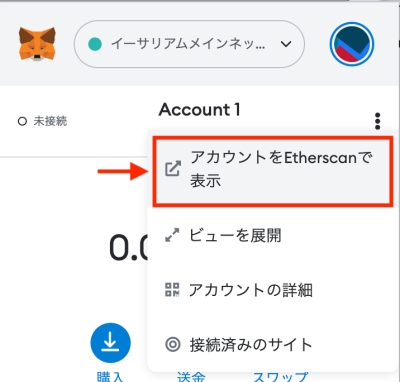Click the external link icon beside Etherscan
The width and height of the screenshot is (400, 382).
click(x=173, y=168)
